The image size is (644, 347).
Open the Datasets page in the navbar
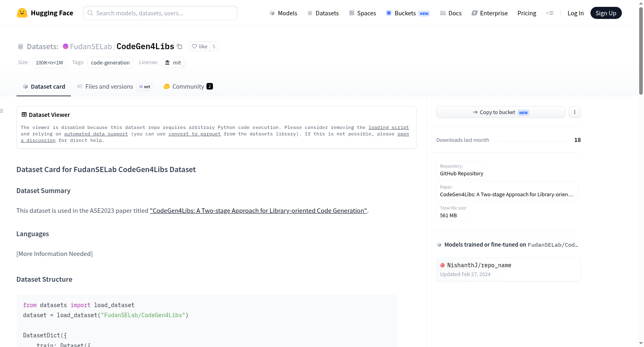(x=323, y=13)
